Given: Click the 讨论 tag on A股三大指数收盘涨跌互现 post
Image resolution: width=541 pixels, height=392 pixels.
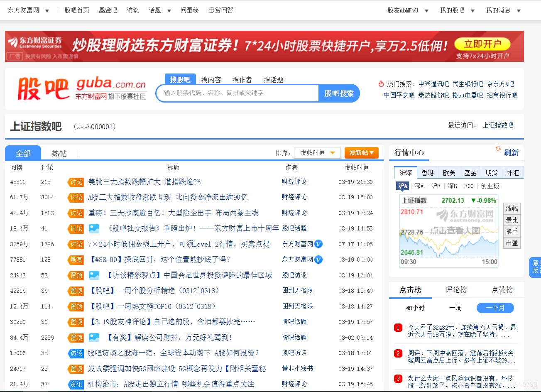Looking at the screenshot, I should coord(76,197).
